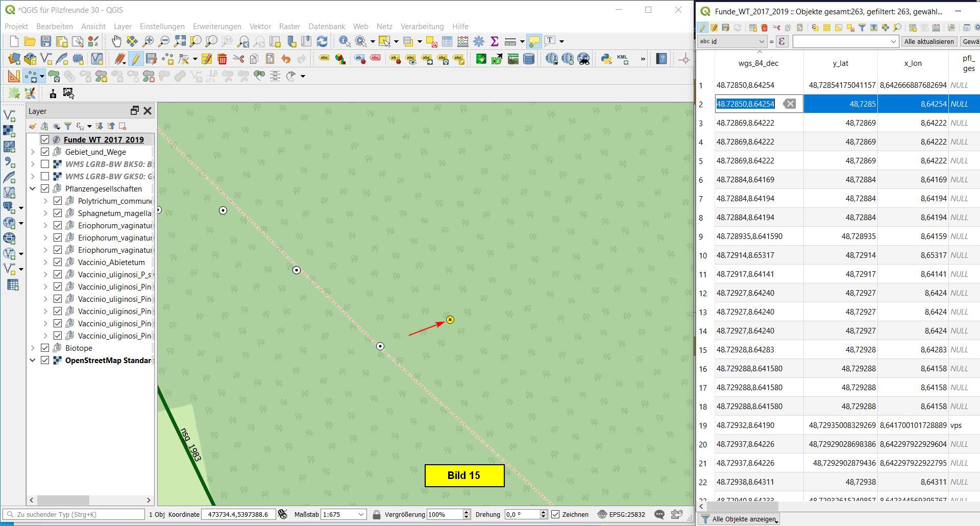This screenshot has width=980, height=526.
Task: Click the Alle Objekte anzeigen filter button
Action: (x=739, y=519)
